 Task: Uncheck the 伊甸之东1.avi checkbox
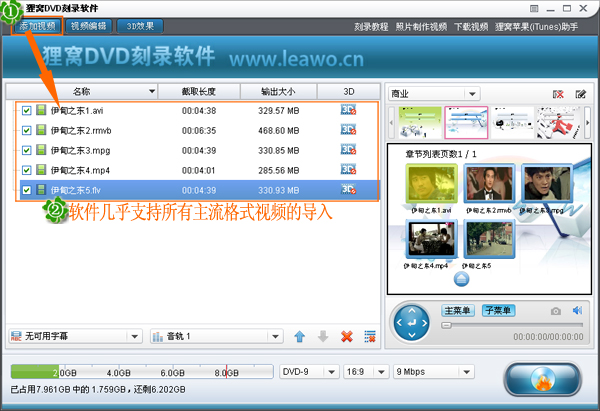[x=26, y=111]
